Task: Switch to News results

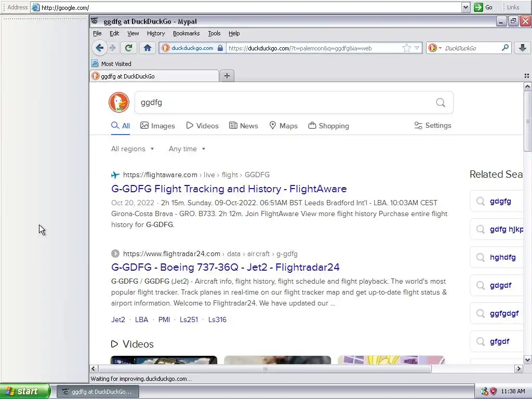Action: 243,126
